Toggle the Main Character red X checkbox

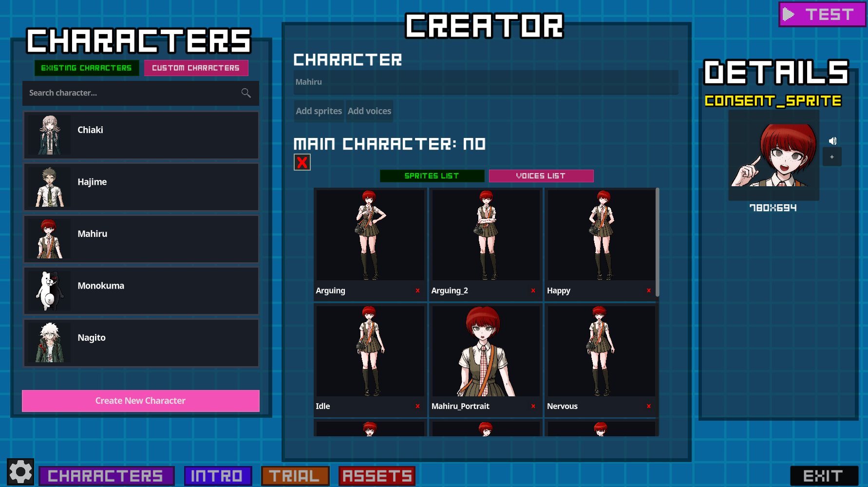[302, 162]
